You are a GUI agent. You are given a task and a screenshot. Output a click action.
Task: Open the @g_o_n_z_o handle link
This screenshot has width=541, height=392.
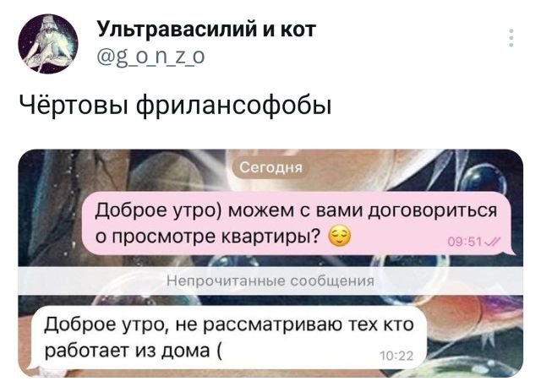(x=150, y=56)
